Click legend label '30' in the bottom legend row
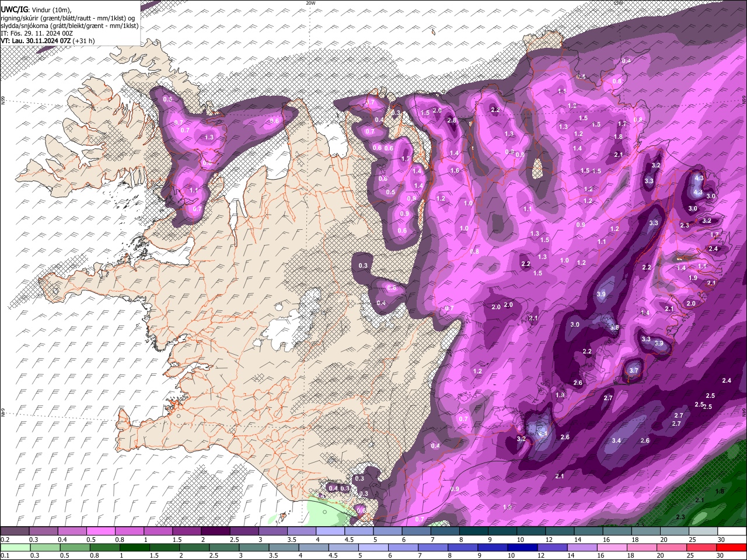The height and width of the screenshot is (560, 747). 720,555
